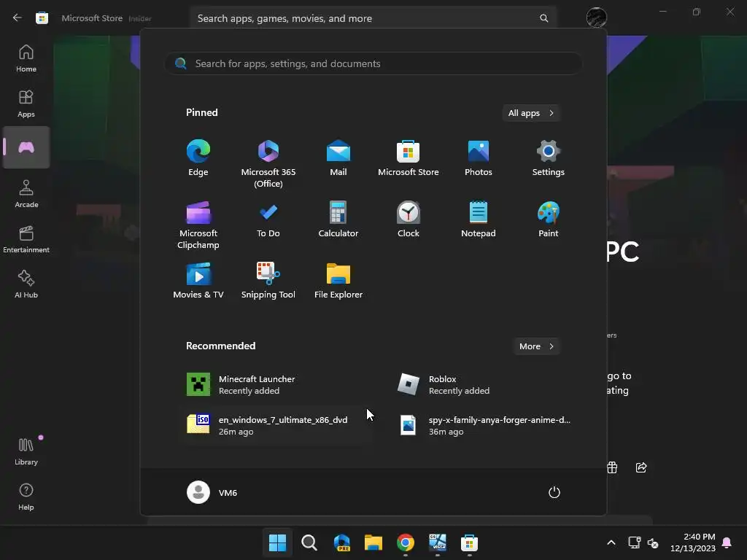This screenshot has width=747, height=560.
Task: Open spy-x-family-anya-forger-anime file
Action: tap(486, 425)
